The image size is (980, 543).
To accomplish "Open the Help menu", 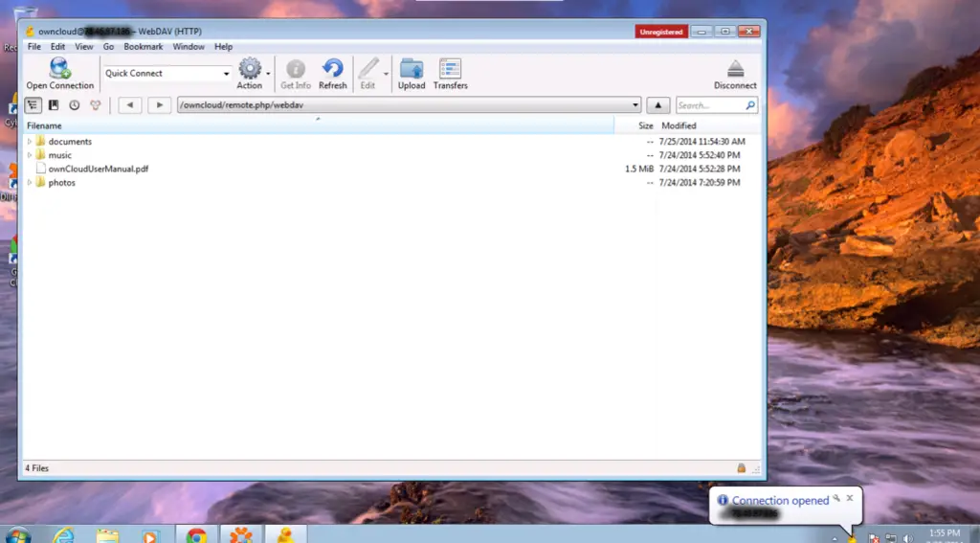I will point(223,46).
